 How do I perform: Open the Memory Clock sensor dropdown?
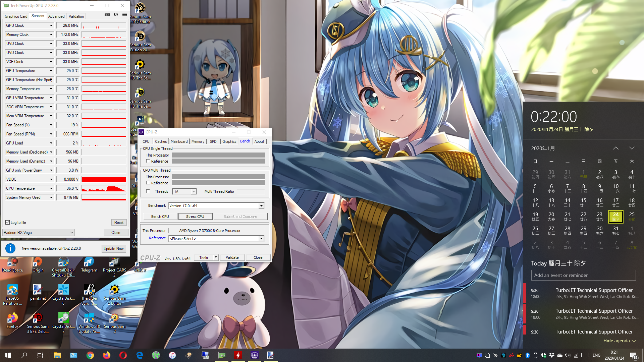[51, 35]
